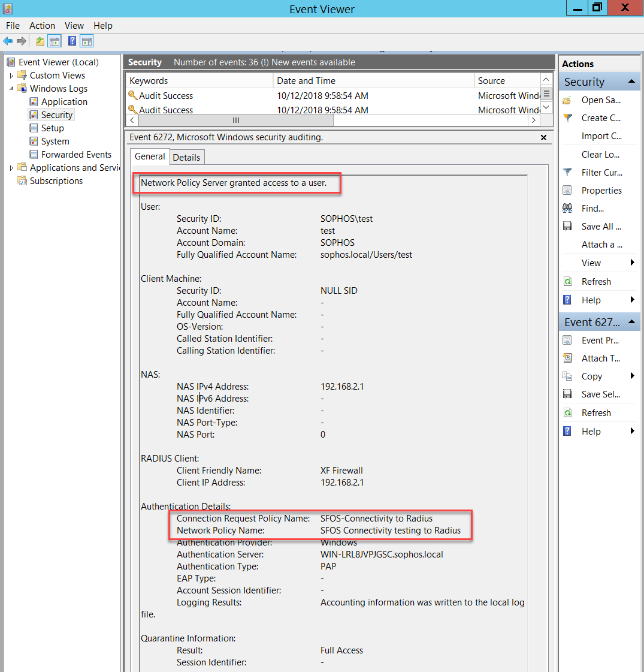The height and width of the screenshot is (672, 644).
Task: Open the File menu
Action: coord(13,26)
